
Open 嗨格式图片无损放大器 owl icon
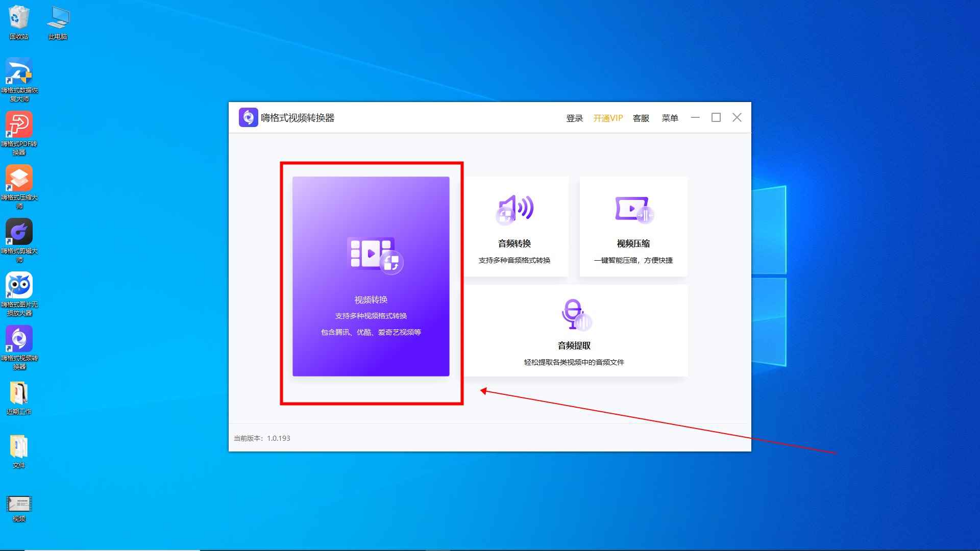pyautogui.click(x=19, y=286)
